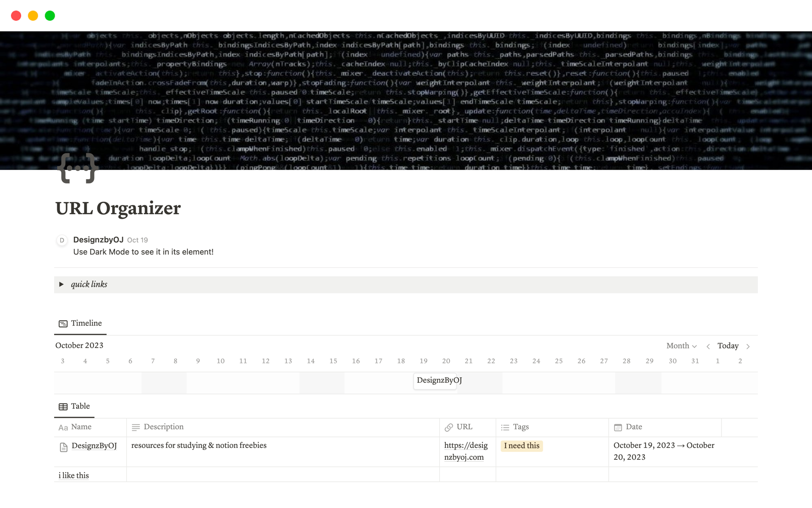Screen dimensions: 812x508
Task: Click the calendar icon on the Date column
Action: coord(618,427)
